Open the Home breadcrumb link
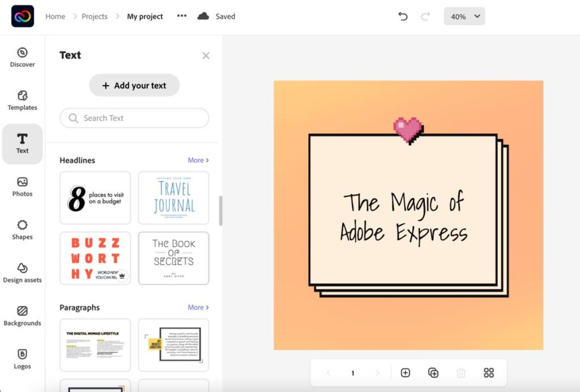 [55, 16]
